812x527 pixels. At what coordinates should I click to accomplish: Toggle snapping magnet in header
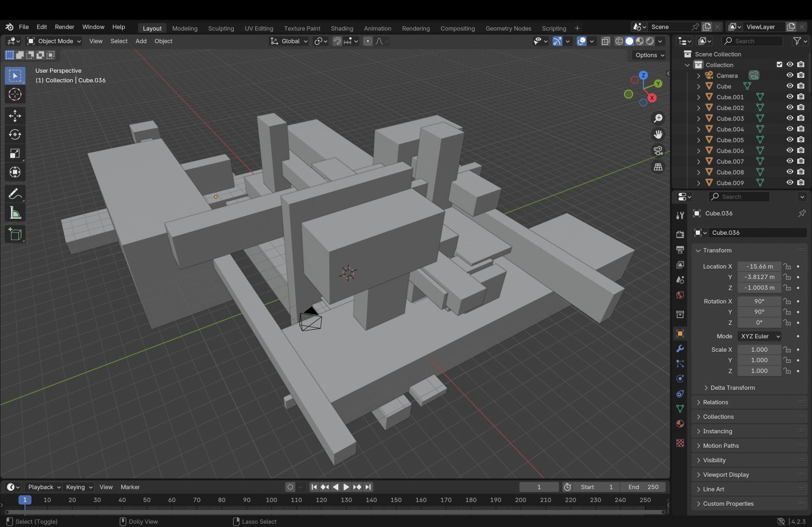(337, 41)
